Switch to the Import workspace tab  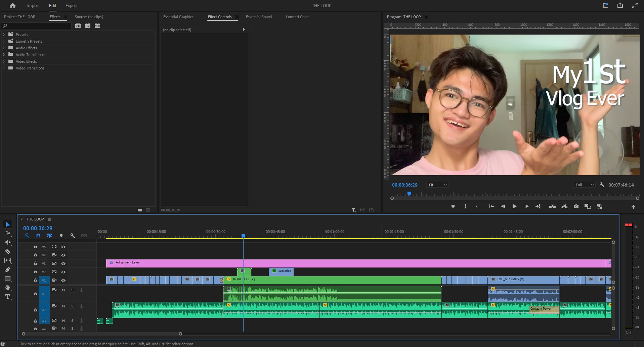click(x=33, y=6)
